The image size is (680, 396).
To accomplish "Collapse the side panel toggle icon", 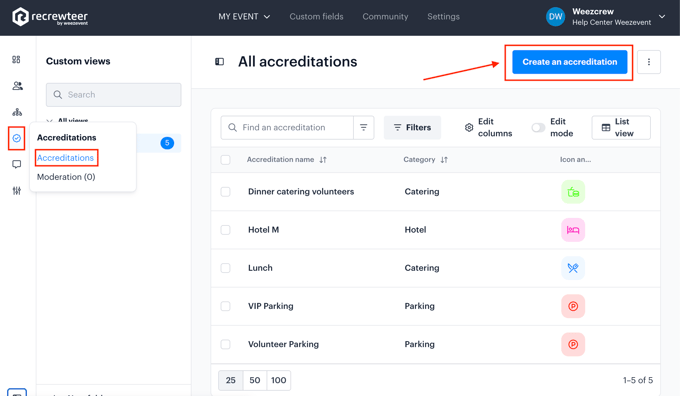I will 219,62.
